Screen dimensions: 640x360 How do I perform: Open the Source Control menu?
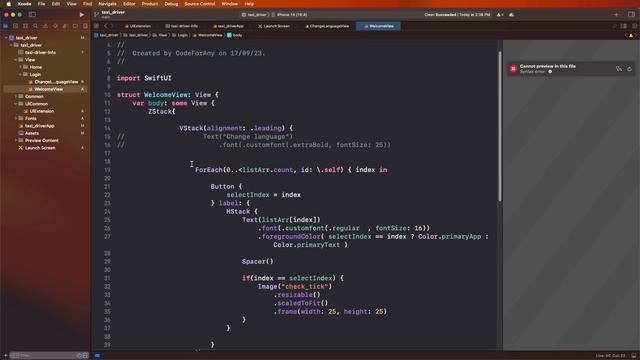pos(200,4)
